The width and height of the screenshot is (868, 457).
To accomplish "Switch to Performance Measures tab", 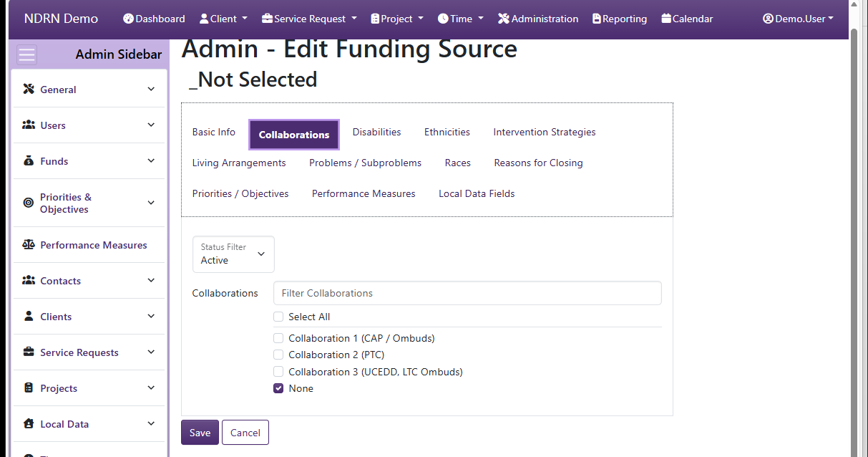I will click(x=364, y=193).
